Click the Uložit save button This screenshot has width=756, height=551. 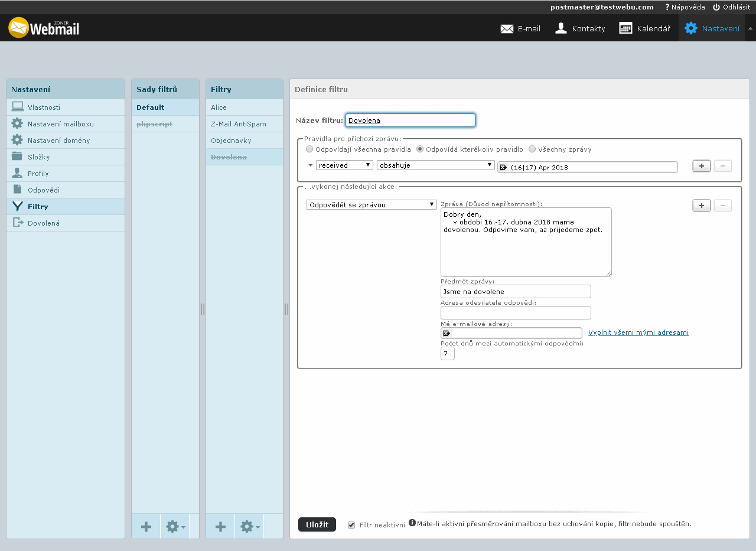(x=317, y=524)
